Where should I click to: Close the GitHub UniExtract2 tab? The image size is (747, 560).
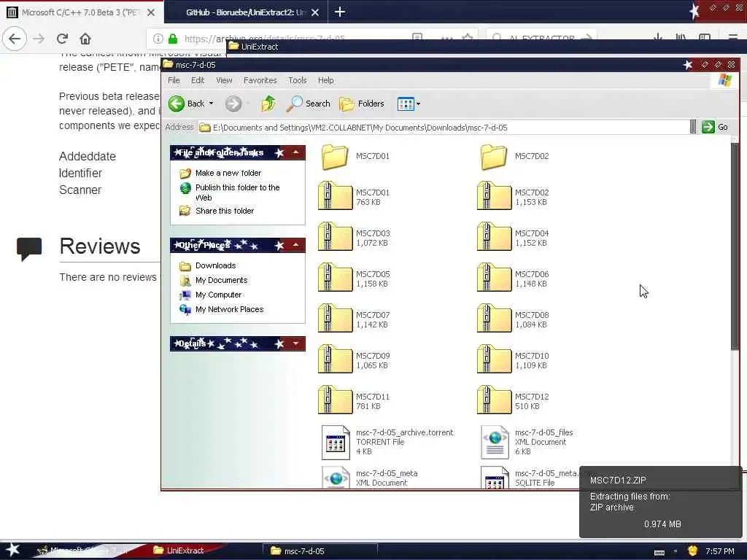(x=315, y=12)
